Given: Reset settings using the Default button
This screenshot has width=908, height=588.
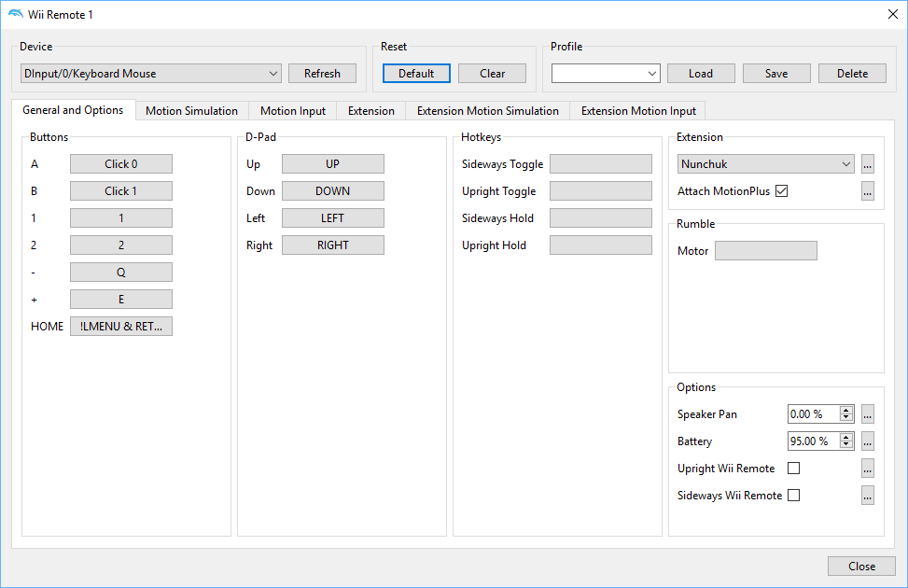Looking at the screenshot, I should point(415,73).
